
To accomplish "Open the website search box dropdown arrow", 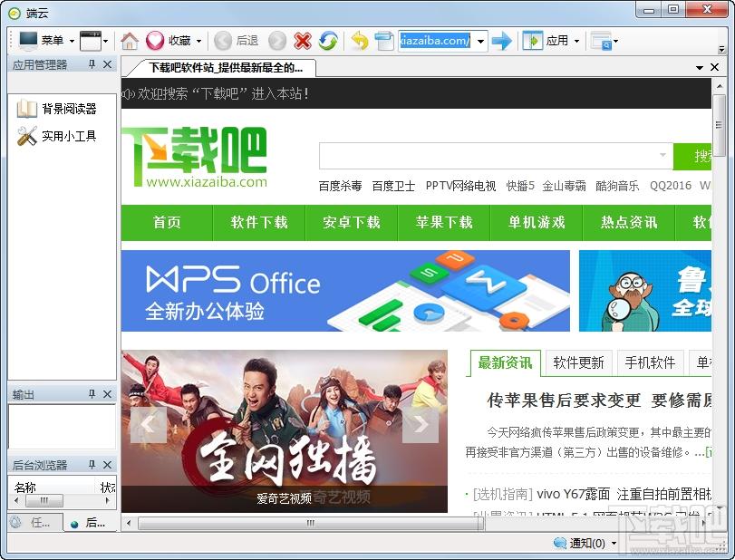I will pyautogui.click(x=662, y=155).
